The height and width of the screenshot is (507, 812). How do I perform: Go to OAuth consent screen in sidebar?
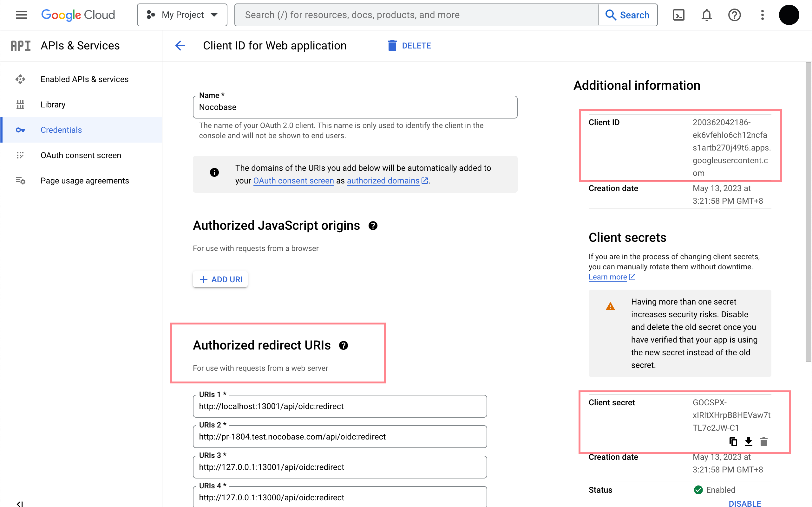(x=81, y=155)
